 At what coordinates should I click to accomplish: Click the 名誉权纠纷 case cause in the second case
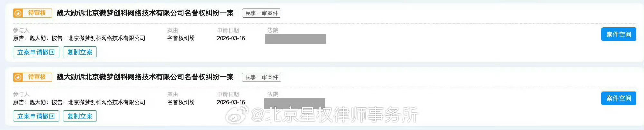181,102
